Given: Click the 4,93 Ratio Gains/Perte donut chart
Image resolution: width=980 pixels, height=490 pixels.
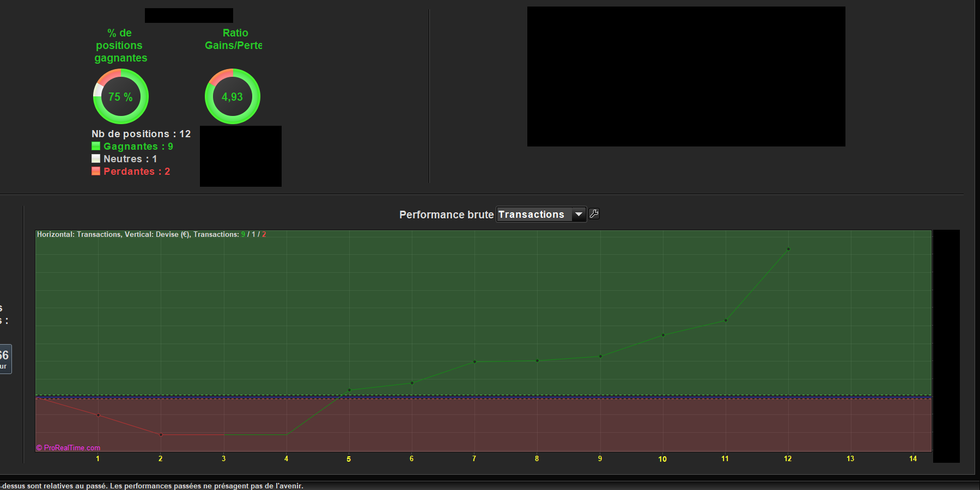Looking at the screenshot, I should pyautogui.click(x=233, y=96).
